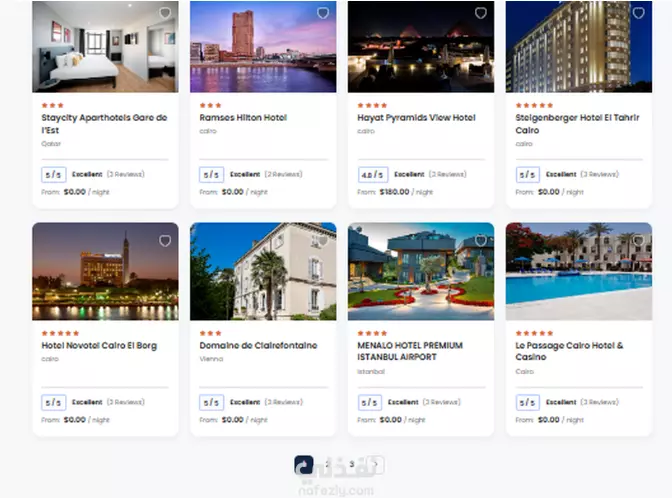Click the 5/5 rating badge on Ramses Hilton
672x498 pixels.
pos(211,174)
